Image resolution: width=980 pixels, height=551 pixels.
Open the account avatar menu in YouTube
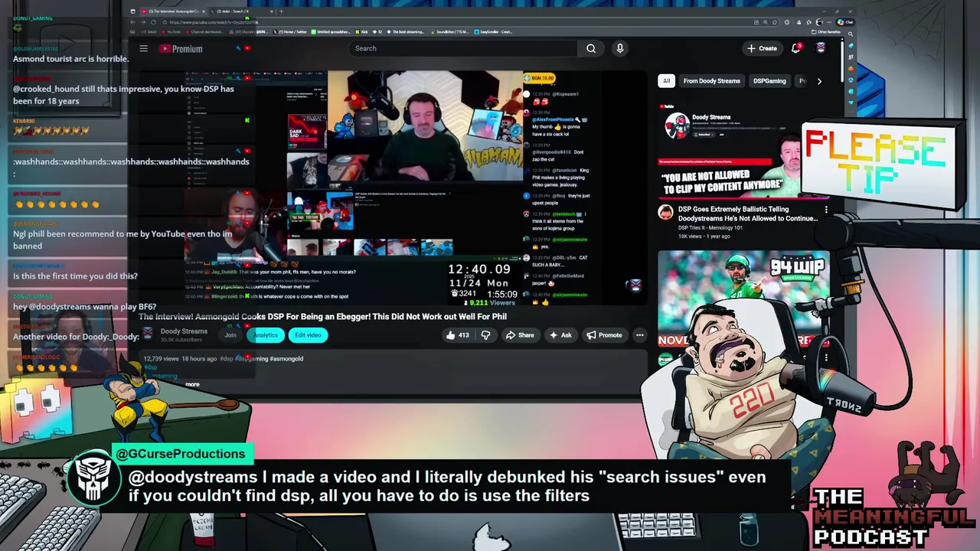821,47
